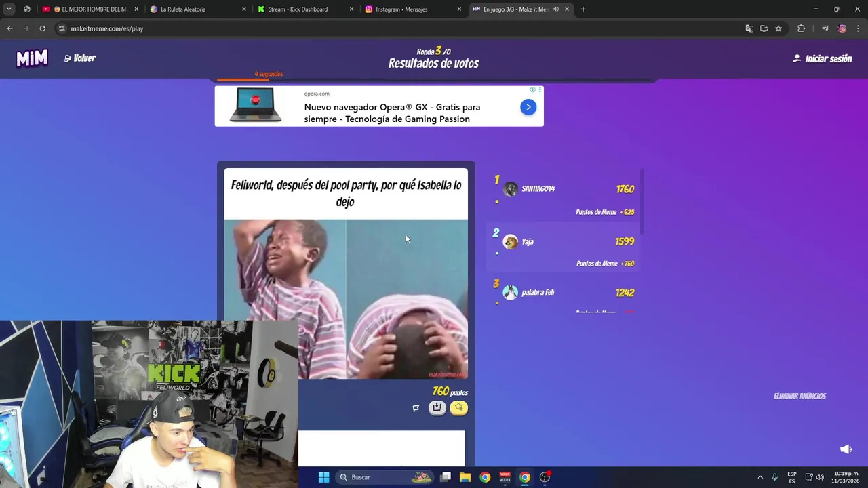
Task: Click the crying boy meme image
Action: (346, 299)
